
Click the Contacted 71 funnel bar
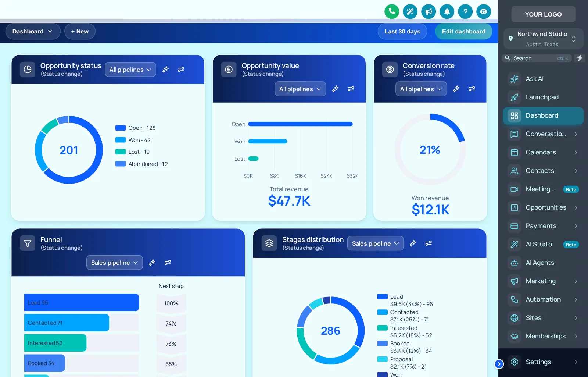(x=67, y=323)
